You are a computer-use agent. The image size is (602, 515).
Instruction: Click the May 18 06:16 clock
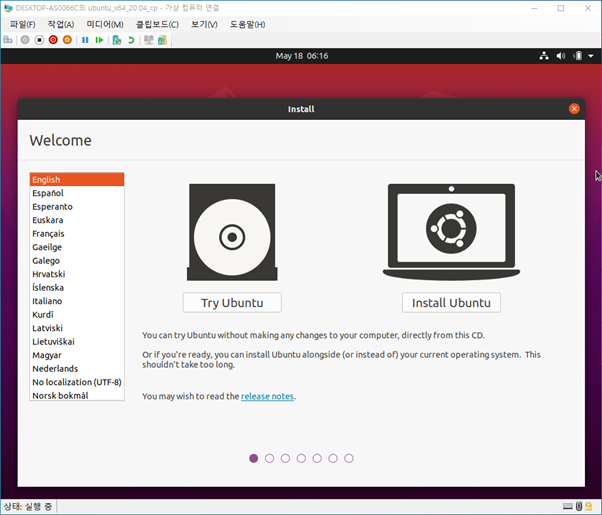(x=302, y=56)
